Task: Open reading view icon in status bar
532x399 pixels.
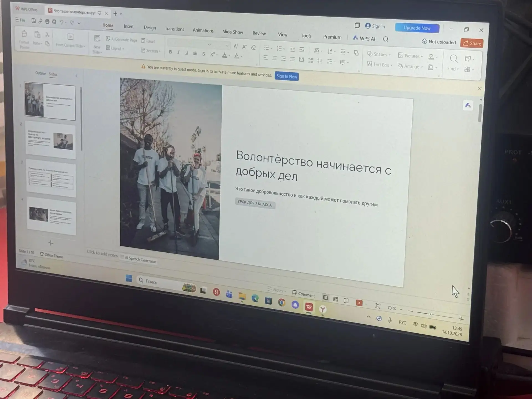Action: point(346,300)
